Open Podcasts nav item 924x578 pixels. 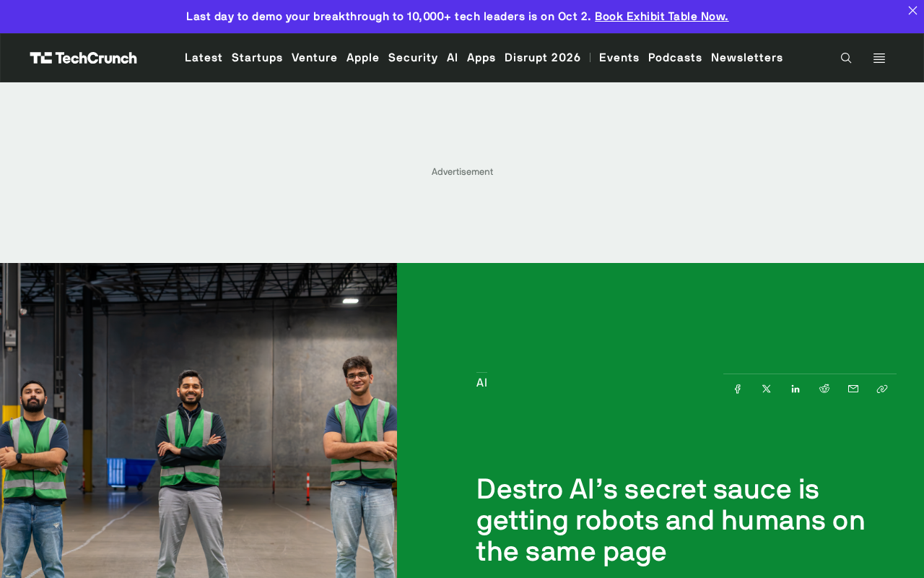pos(675,58)
